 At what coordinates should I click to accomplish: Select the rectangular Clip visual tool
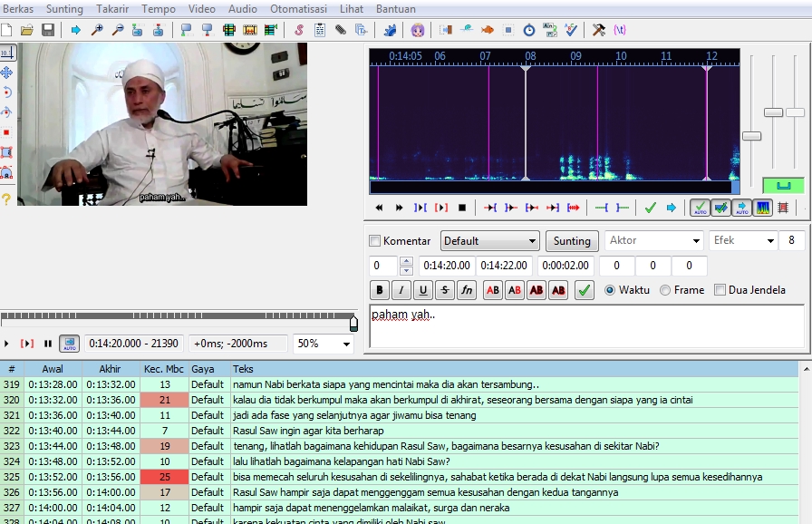[x=6, y=152]
